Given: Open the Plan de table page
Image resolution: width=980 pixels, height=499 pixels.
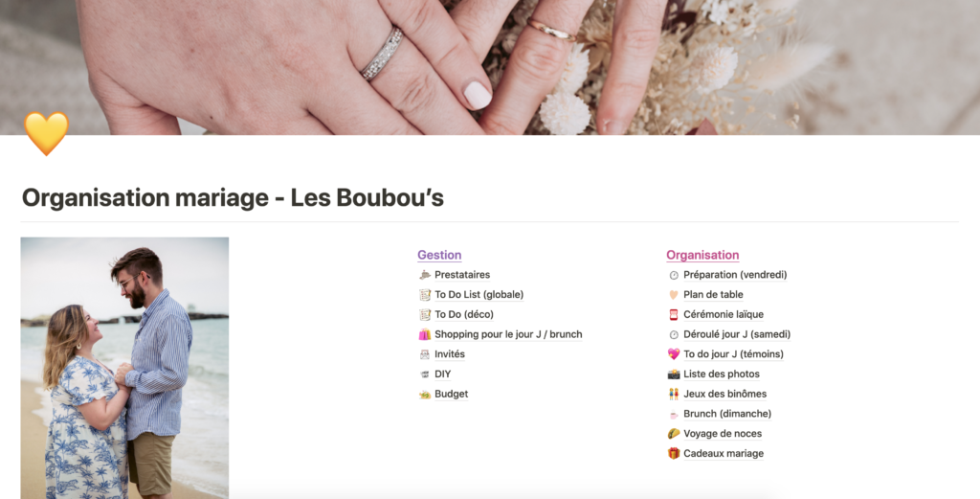Looking at the screenshot, I should pyautogui.click(x=713, y=295).
